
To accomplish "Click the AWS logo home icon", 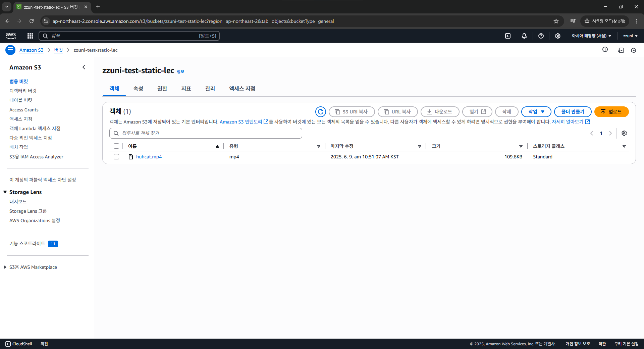I will 11,36.
